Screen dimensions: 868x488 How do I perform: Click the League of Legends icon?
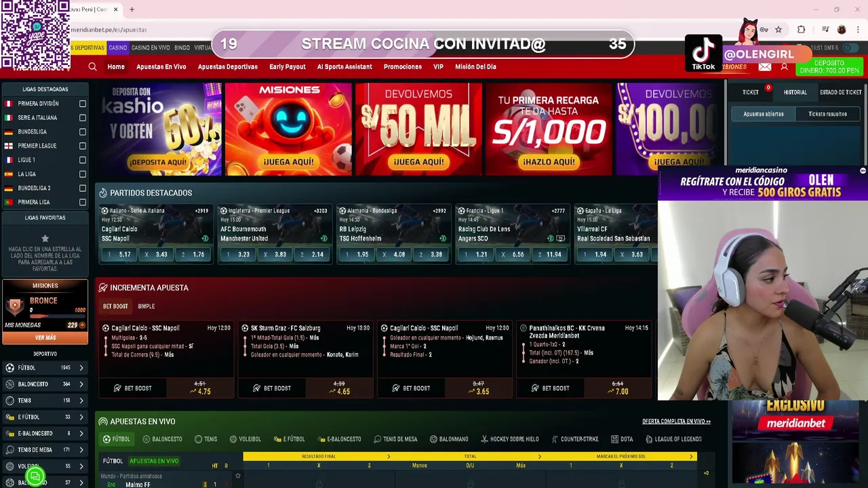point(650,439)
